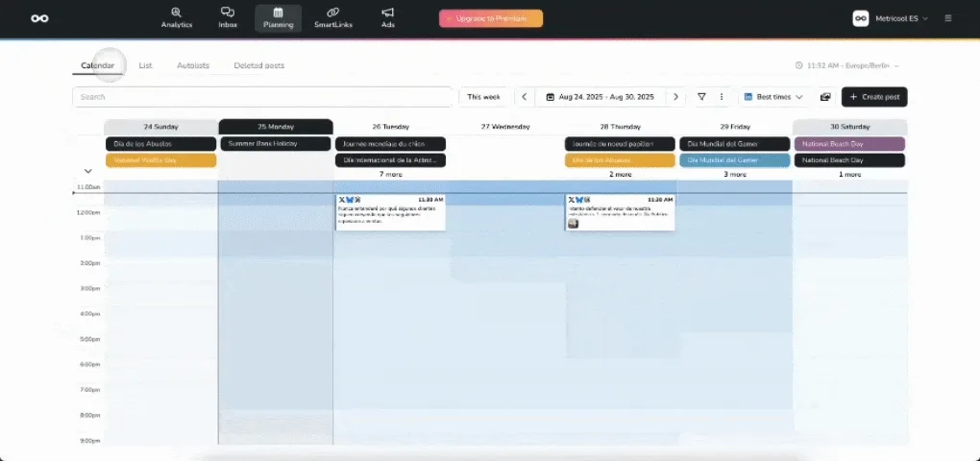Expand all-day events with the chevron
Screen dimensions: 980x461
[x=88, y=171]
